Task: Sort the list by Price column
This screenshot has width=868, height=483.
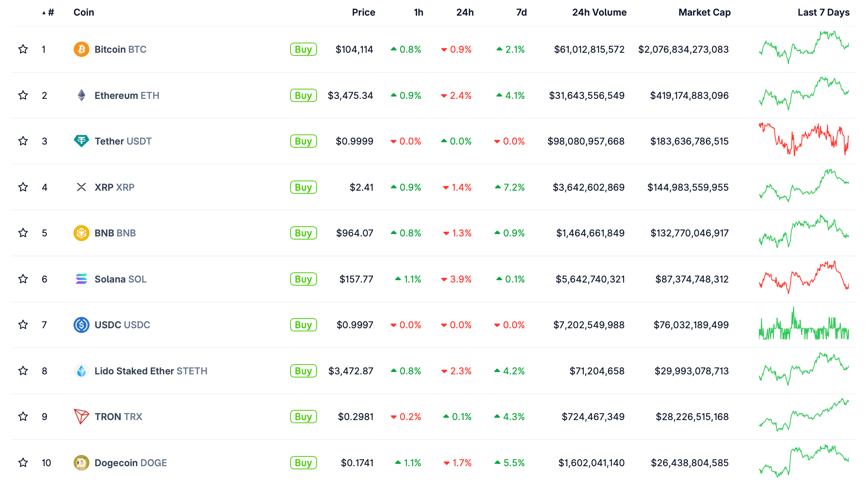Action: [363, 13]
